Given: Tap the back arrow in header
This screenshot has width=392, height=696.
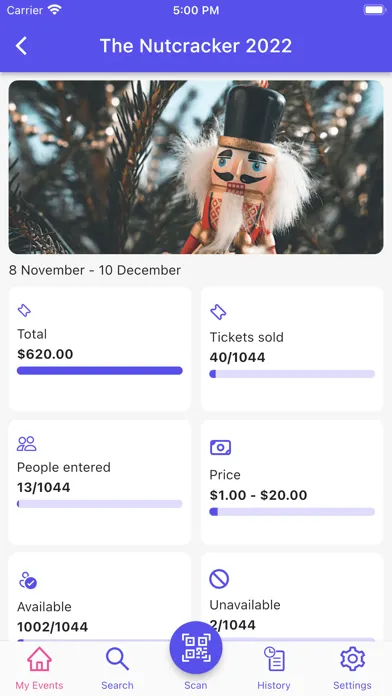Looking at the screenshot, I should click(21, 46).
